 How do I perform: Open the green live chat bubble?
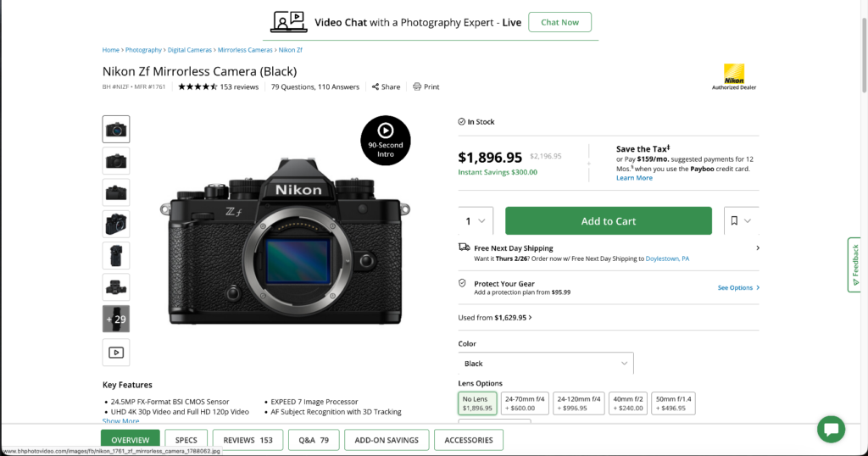click(x=831, y=429)
